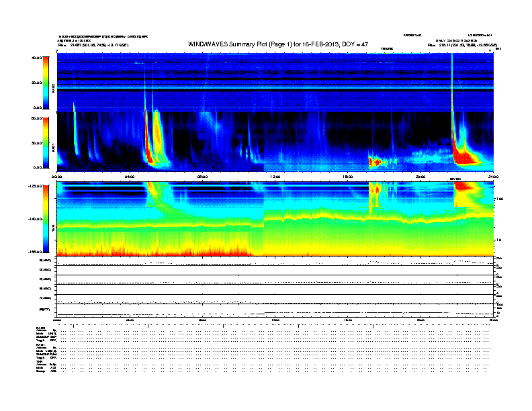The image size is (532, 411).
Task: Click the RAD1 color scale bar
Action: (x=46, y=142)
